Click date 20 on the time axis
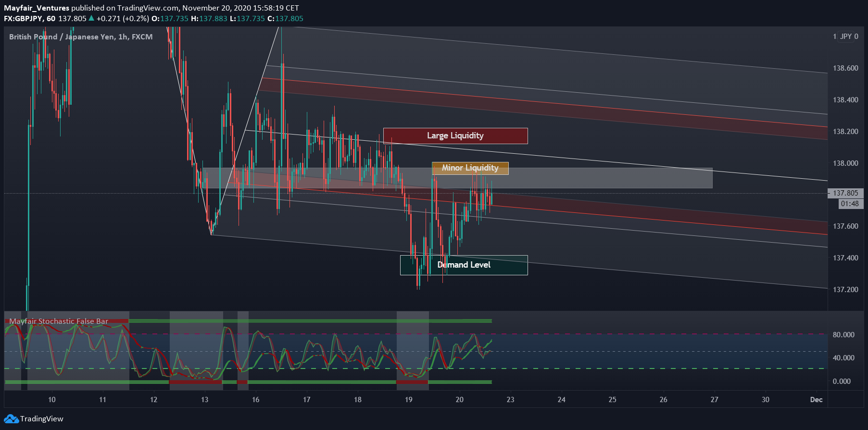 coord(459,400)
